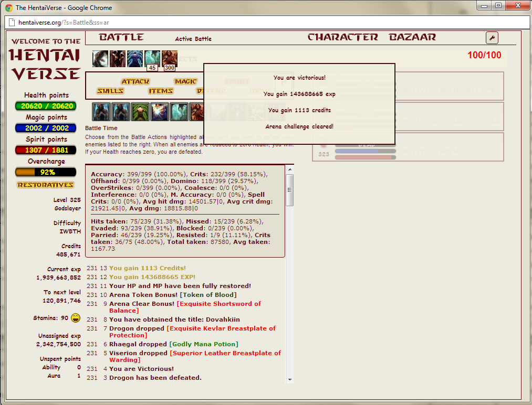532x405 pixels.
Task: Dismiss the 'You are victorious!' popup
Action: (299, 104)
